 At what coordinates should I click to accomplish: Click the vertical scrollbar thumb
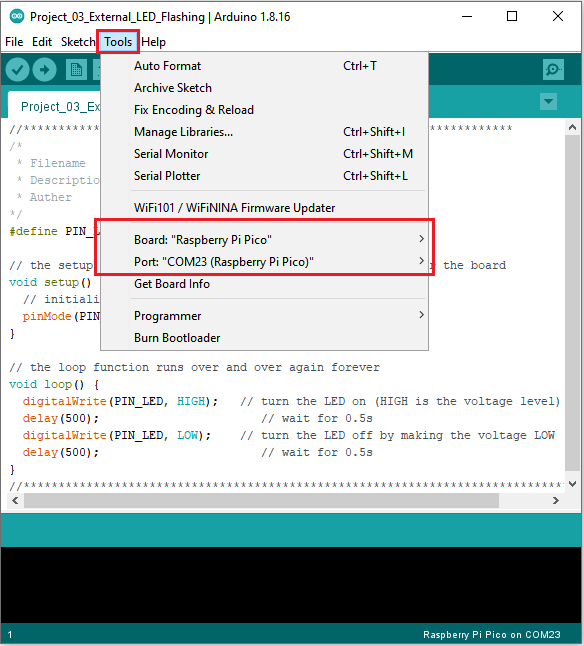click(x=572, y=303)
